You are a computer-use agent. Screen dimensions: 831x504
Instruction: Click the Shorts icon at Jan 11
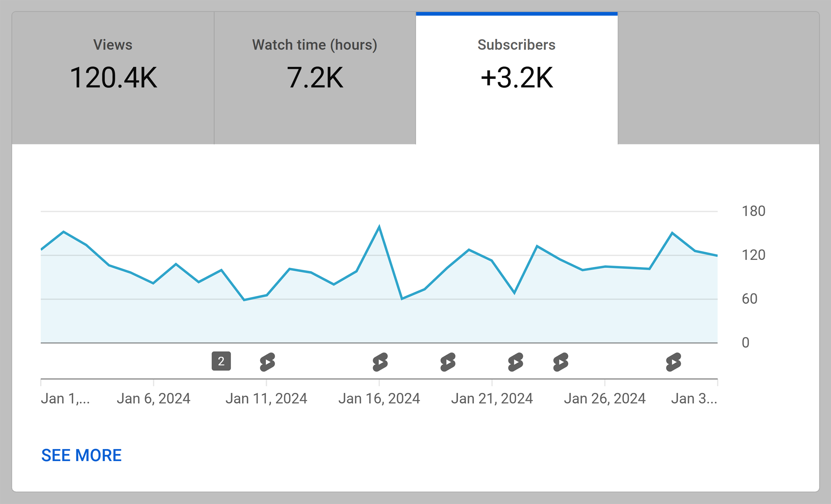[x=268, y=362]
